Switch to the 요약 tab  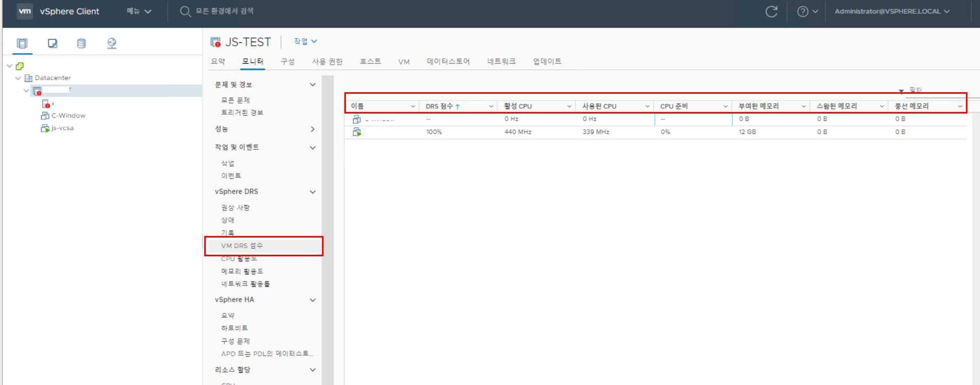click(x=218, y=61)
